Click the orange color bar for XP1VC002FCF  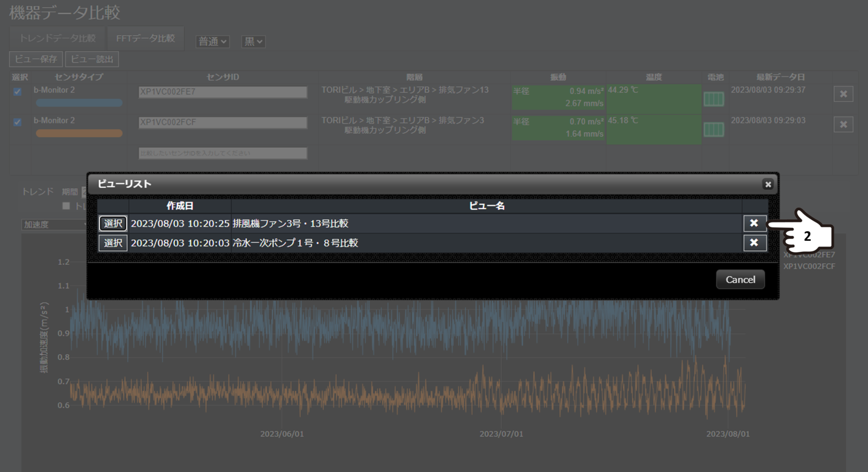[79, 133]
